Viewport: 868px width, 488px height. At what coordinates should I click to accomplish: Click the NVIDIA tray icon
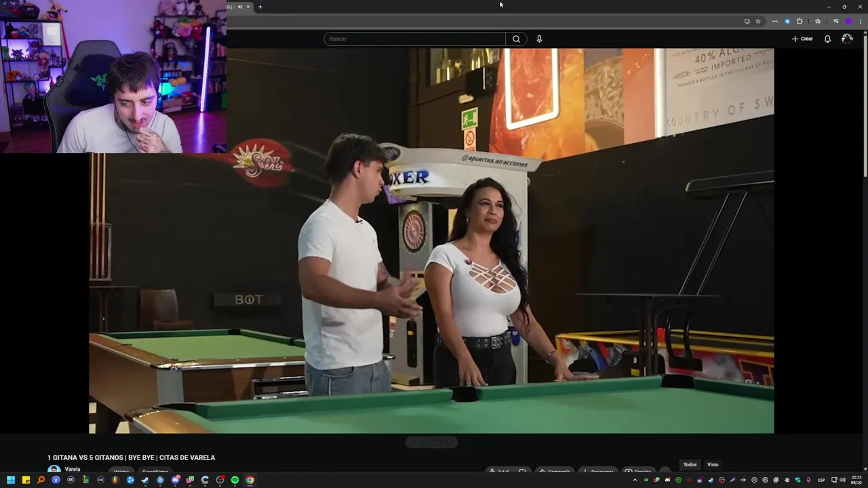[646, 480]
